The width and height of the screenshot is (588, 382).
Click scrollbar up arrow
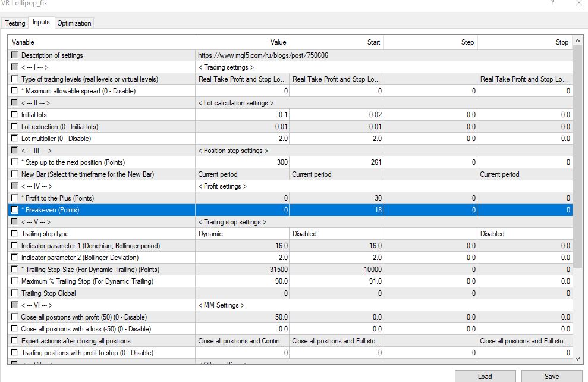(577, 40)
